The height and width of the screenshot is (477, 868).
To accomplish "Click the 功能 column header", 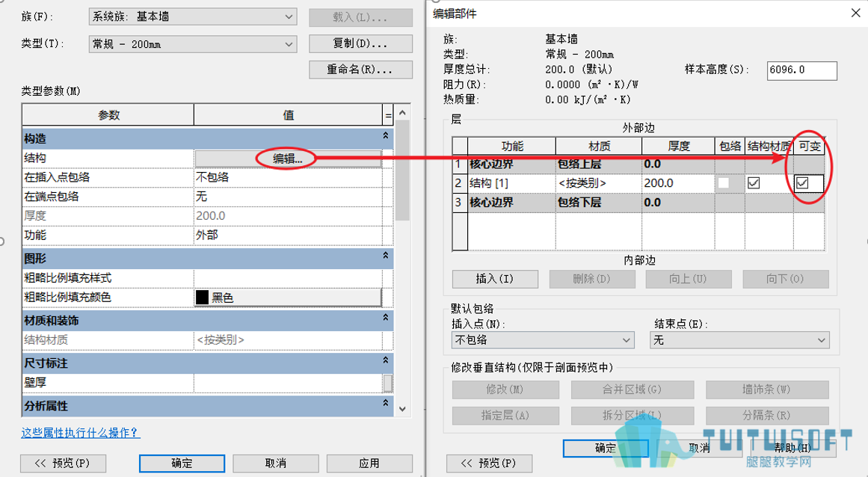I will (512, 146).
